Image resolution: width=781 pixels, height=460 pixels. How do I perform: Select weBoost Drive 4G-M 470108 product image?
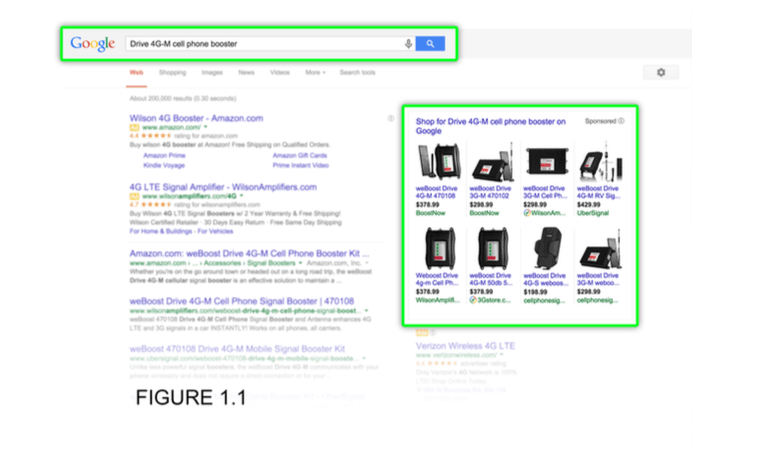pyautogui.click(x=438, y=162)
